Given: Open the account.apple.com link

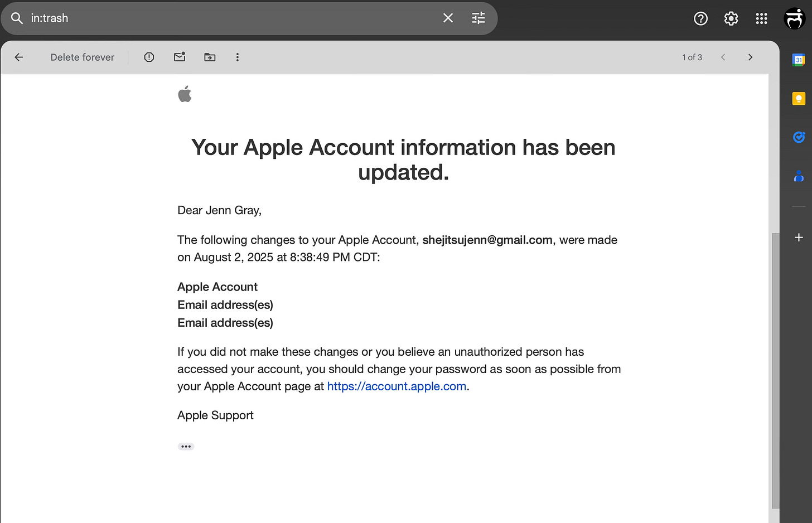Looking at the screenshot, I should coord(397,386).
